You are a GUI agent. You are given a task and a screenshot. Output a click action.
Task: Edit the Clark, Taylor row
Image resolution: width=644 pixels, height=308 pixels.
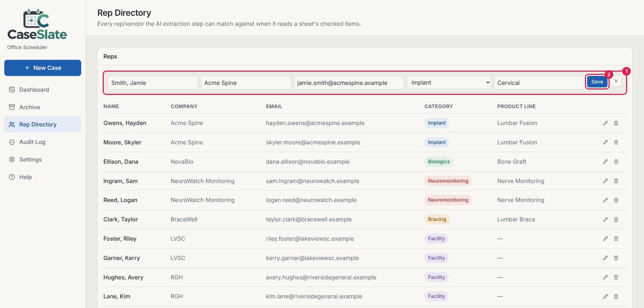click(605, 220)
